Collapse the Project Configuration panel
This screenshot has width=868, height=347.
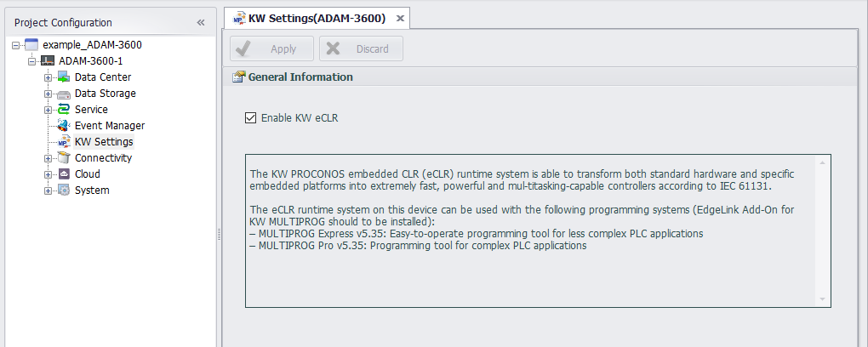201,22
